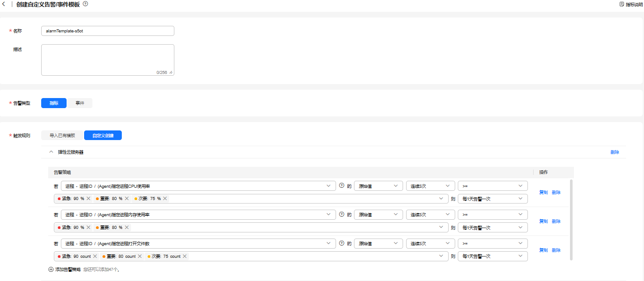Click 复制 for the CPU使用率 rule
The image size is (644, 281).
coord(543,192)
